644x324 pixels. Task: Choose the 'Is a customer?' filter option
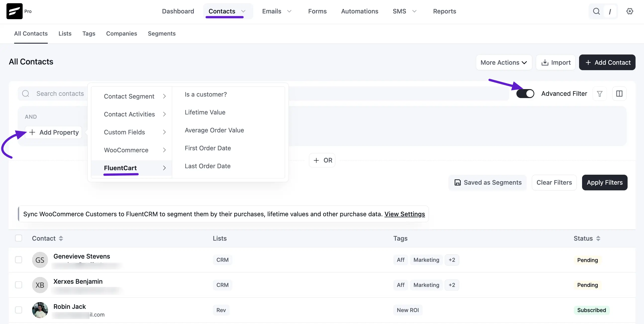click(x=206, y=94)
